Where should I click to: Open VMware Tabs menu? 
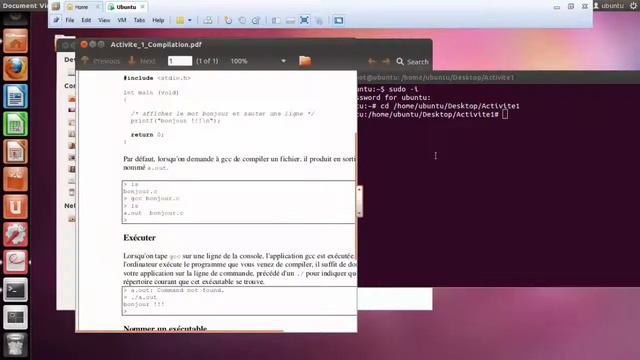click(x=139, y=20)
